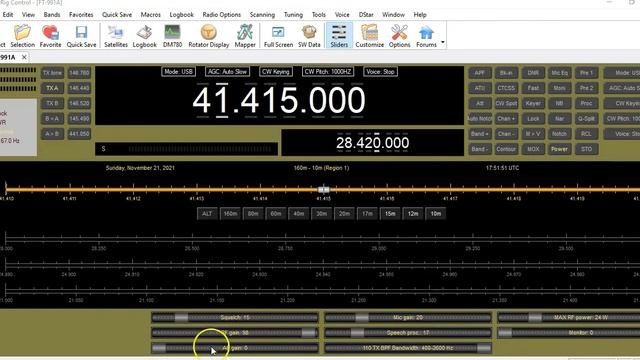Switch to Full Screen view
Screen dimensions: 640x360
(278, 36)
